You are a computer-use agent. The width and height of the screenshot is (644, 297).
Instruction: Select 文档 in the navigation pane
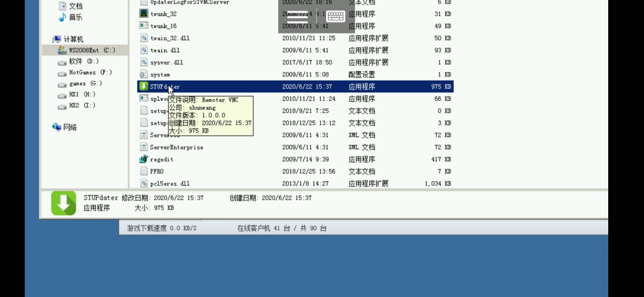pyautogui.click(x=76, y=6)
